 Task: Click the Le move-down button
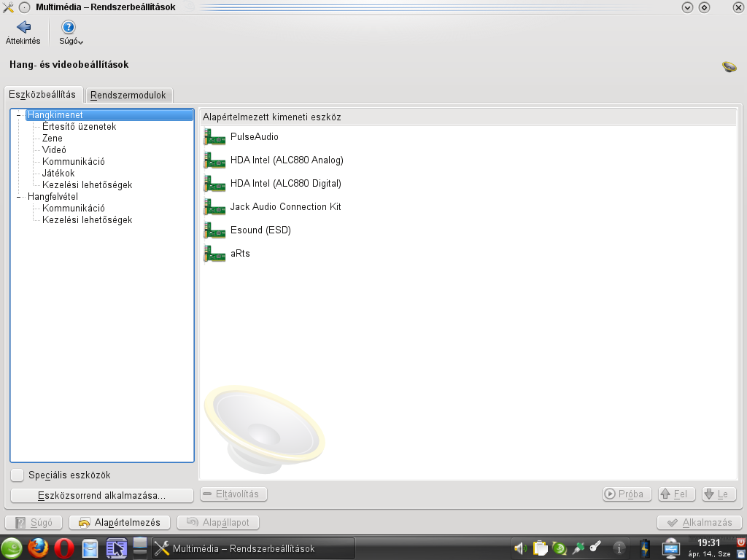pos(719,494)
